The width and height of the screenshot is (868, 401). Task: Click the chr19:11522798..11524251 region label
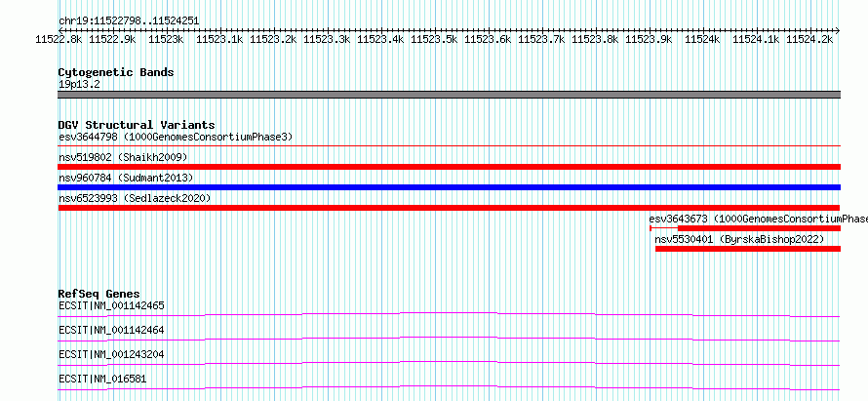click(x=129, y=21)
